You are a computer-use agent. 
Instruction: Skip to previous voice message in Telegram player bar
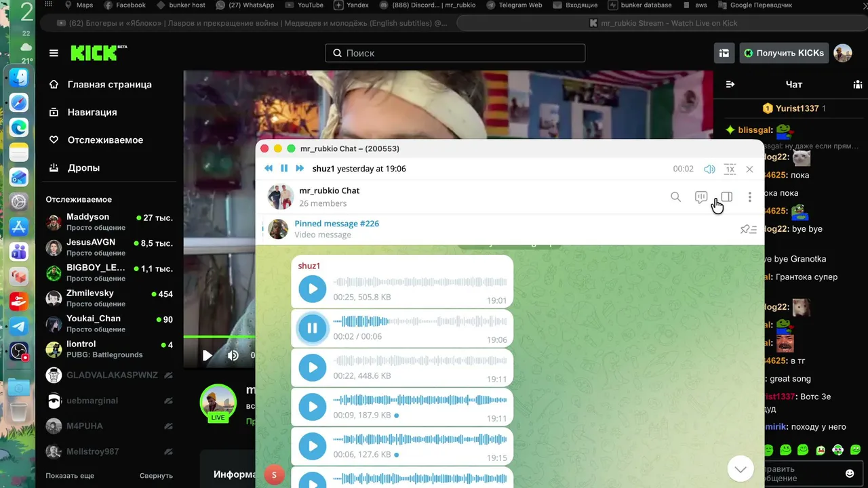click(269, 169)
